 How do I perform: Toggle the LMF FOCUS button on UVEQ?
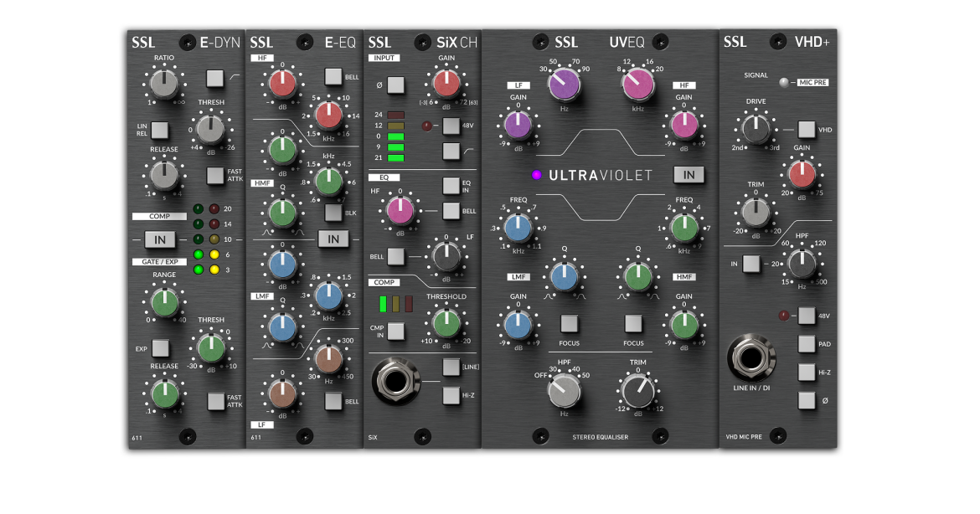569,323
